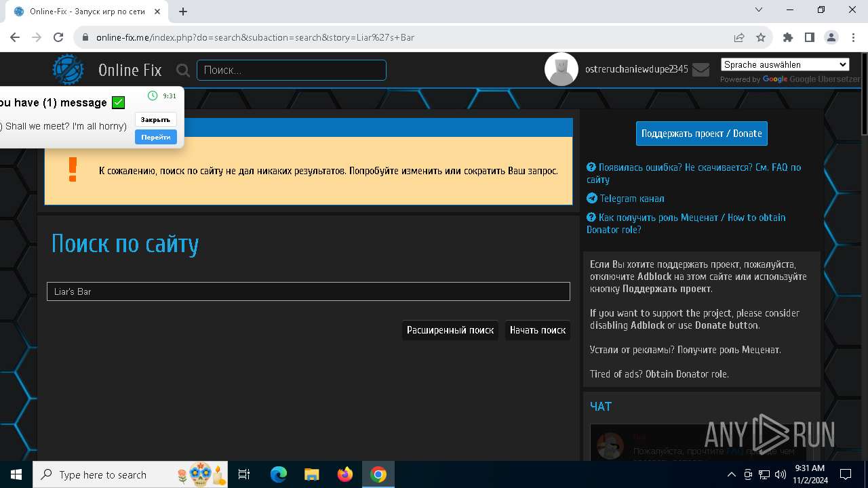Open the envelope messages icon
The image size is (868, 488).
coord(701,69)
